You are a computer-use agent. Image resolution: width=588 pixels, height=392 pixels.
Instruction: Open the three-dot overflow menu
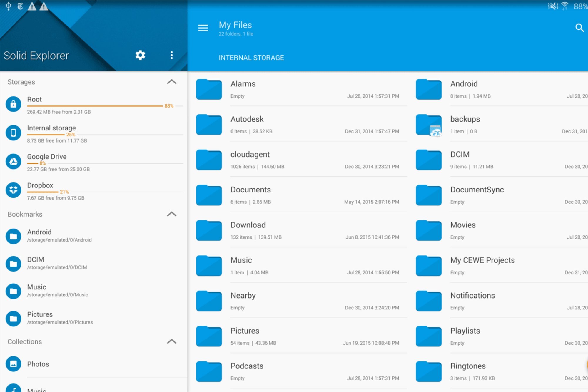click(172, 55)
